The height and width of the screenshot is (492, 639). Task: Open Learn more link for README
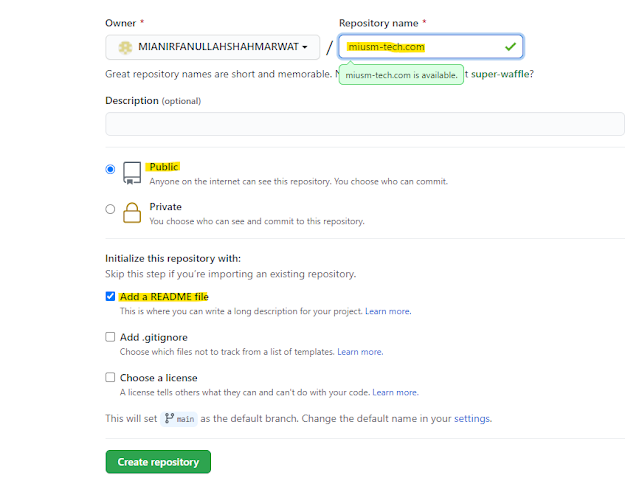point(388,311)
